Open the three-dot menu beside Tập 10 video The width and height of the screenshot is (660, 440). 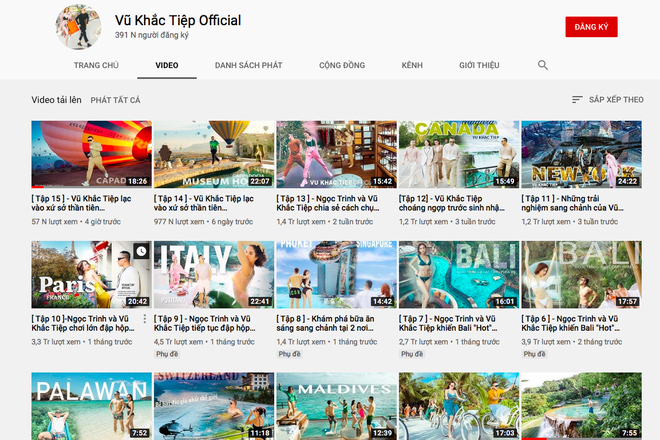coord(145,319)
